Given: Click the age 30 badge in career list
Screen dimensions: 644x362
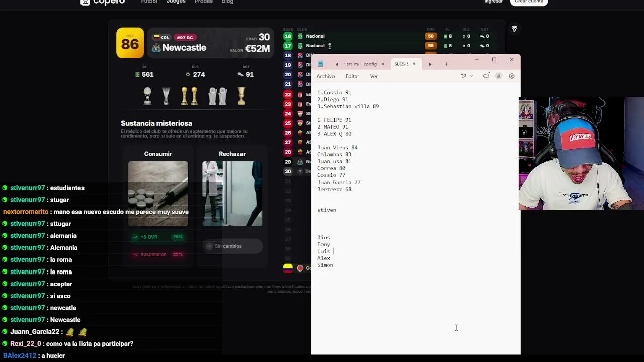Looking at the screenshot, I should (288, 171).
